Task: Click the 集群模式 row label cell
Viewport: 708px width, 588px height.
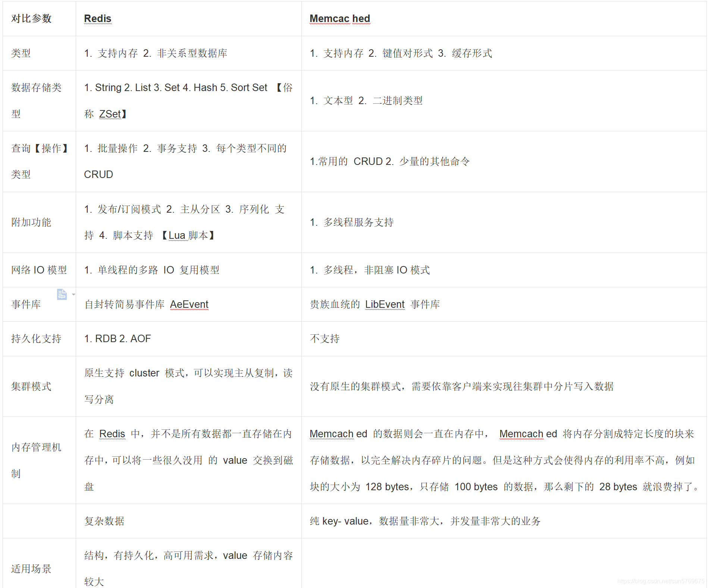Action: point(31,387)
